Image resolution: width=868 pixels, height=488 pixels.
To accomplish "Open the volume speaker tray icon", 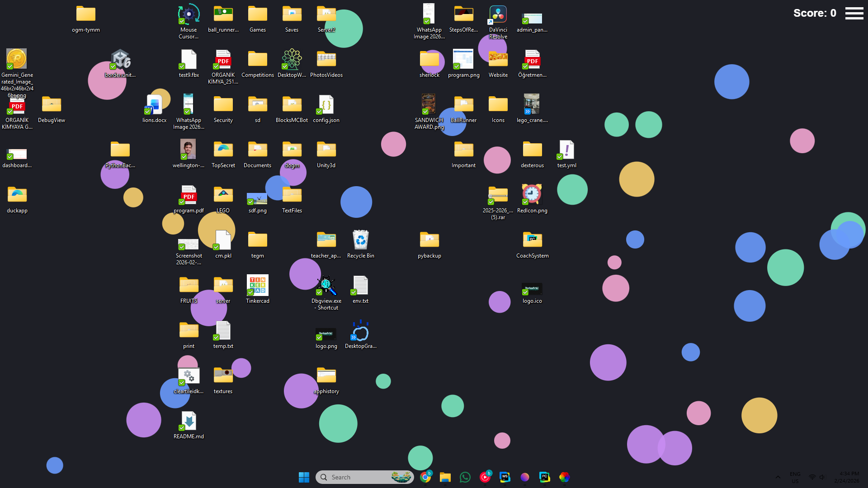I will [x=822, y=477].
